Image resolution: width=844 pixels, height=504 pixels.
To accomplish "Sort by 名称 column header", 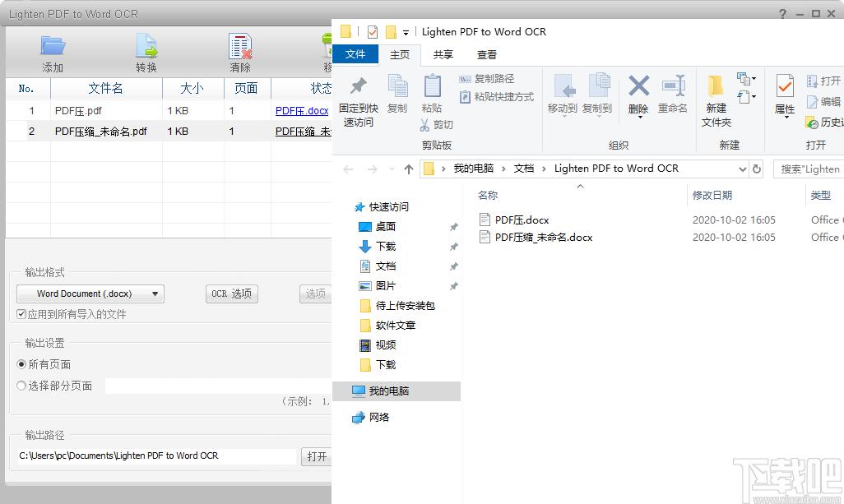I will [488, 195].
